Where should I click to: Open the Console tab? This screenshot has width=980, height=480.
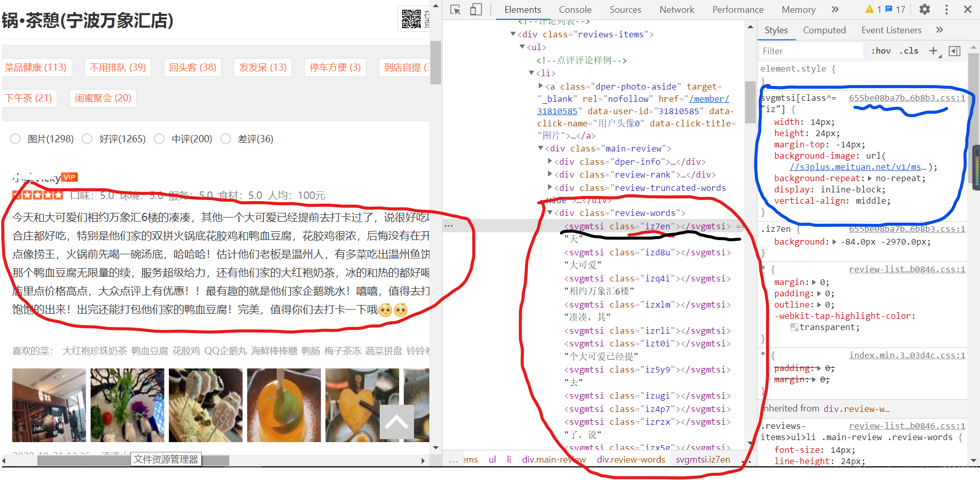[575, 9]
